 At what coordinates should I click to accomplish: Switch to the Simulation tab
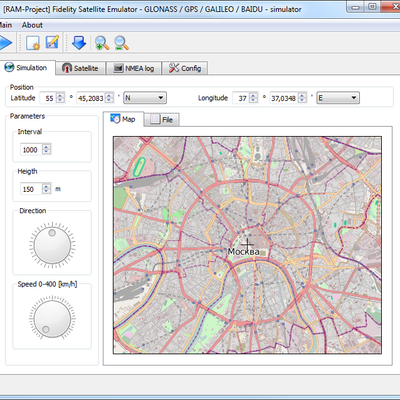[x=27, y=68]
